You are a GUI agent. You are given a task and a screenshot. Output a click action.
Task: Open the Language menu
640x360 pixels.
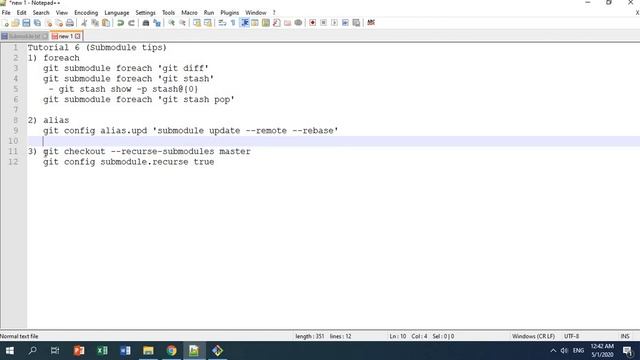[x=117, y=13]
